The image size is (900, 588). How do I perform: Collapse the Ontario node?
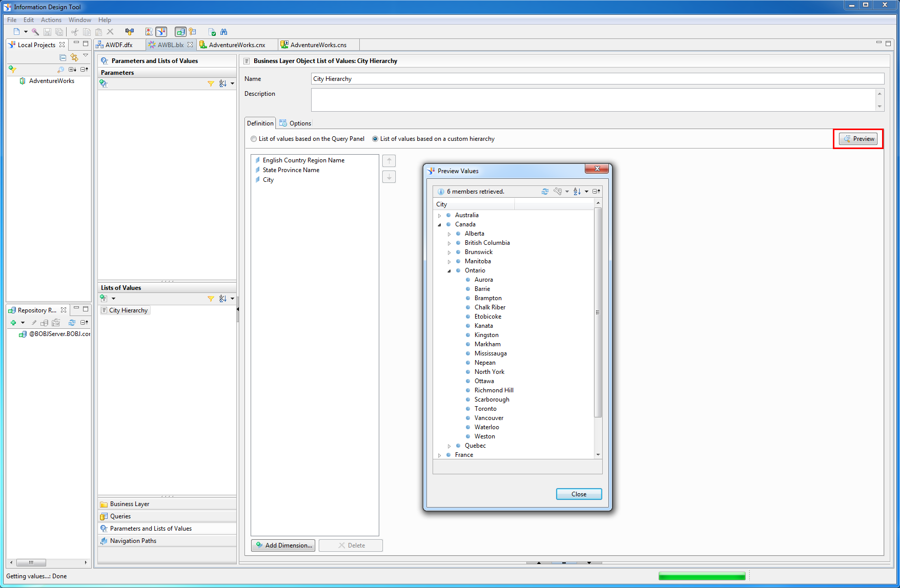point(449,271)
